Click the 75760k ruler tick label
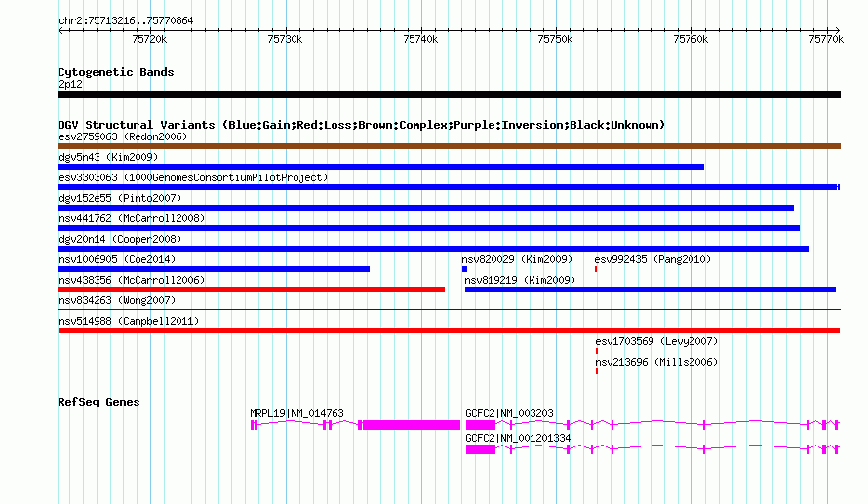The image size is (868, 504). tap(690, 39)
